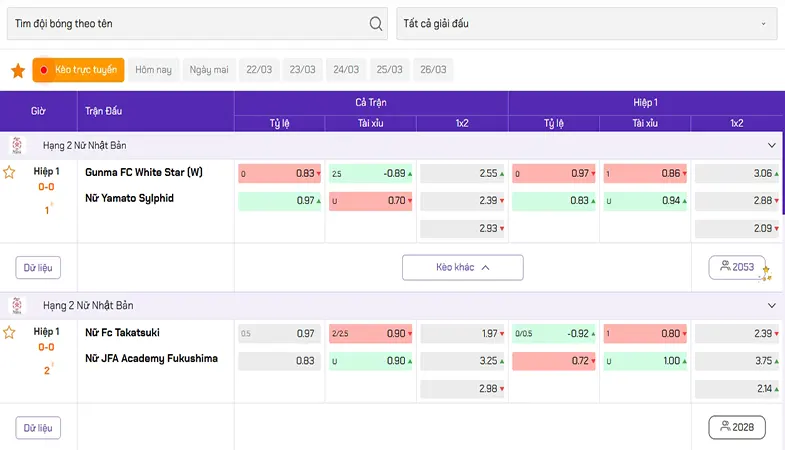Pick JFA Academy full-match handicap odds 0.83
Viewport: 785px width, 450px height.
coord(279,361)
